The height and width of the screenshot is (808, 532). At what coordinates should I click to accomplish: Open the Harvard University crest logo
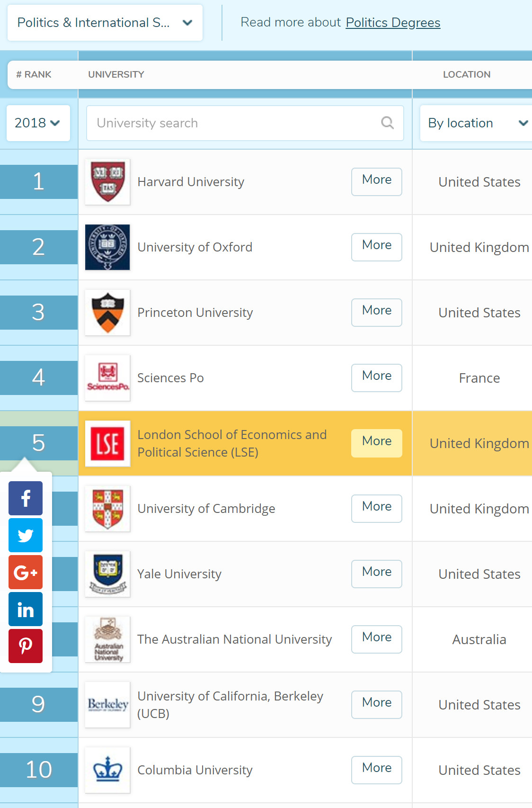click(x=107, y=182)
